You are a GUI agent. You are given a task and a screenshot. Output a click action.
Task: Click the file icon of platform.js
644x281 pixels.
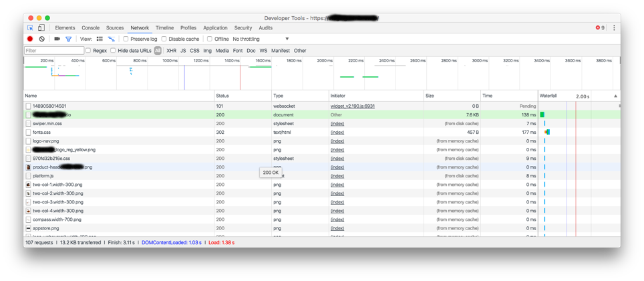(28, 176)
